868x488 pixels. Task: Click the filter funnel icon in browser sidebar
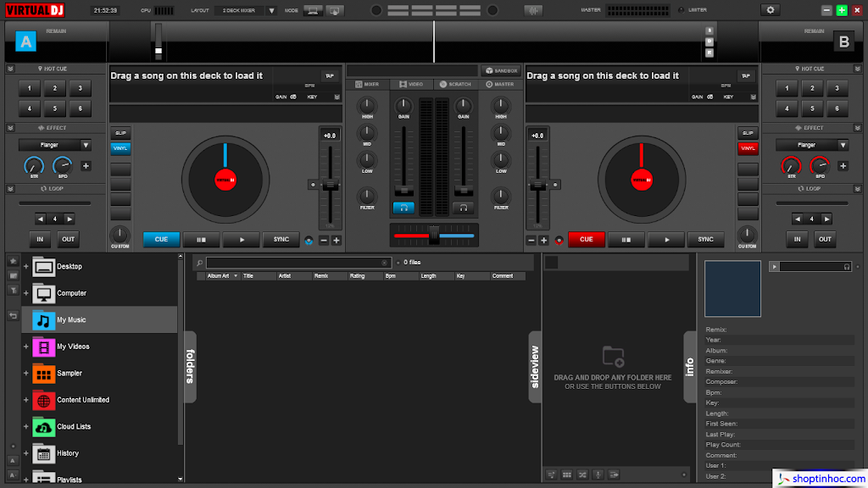13,290
